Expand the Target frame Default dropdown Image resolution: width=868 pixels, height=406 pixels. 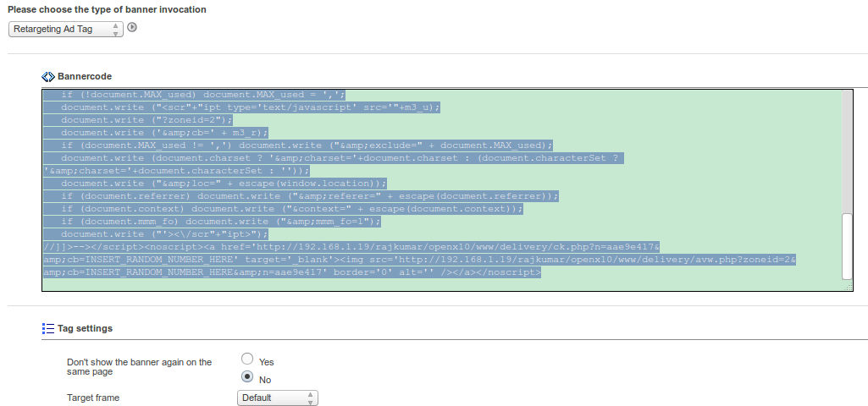(278, 398)
